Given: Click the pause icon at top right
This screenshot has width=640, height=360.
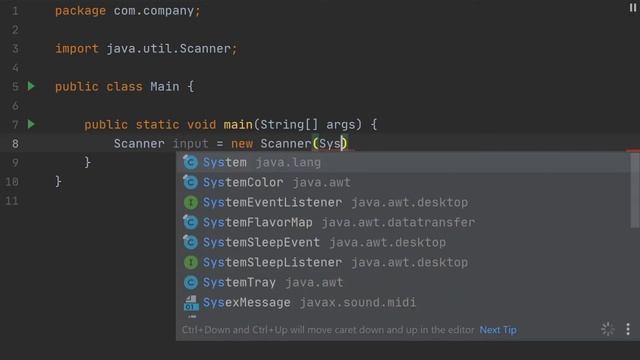Looking at the screenshot, I should 633,7.
